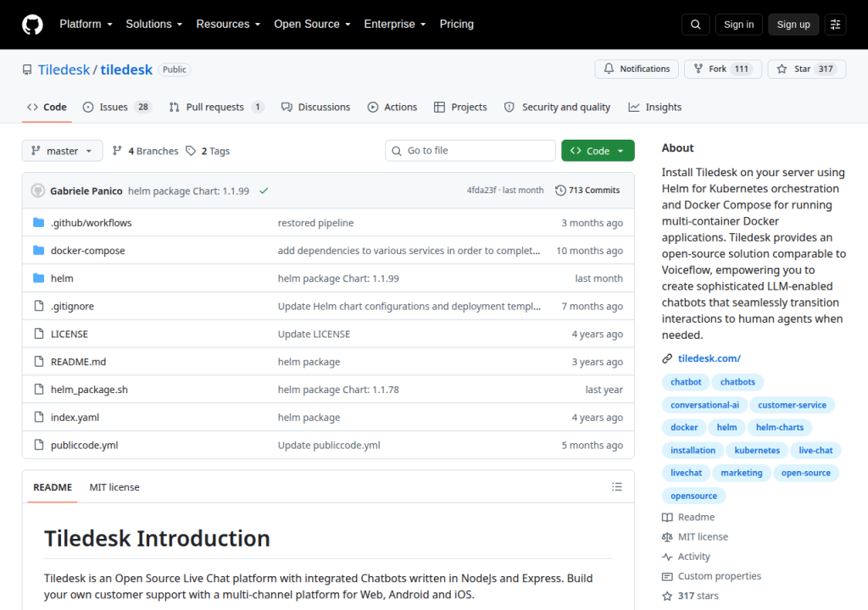This screenshot has width=868, height=610.
Task: Click the .github/workflows folder icon
Action: [x=39, y=223]
